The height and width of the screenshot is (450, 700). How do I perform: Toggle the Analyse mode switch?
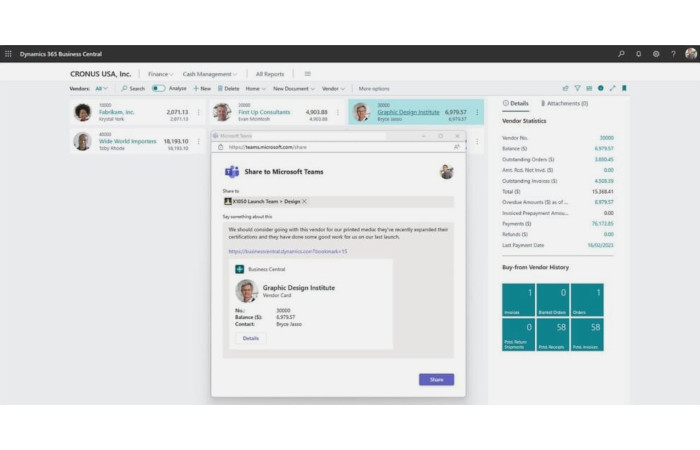(158, 88)
